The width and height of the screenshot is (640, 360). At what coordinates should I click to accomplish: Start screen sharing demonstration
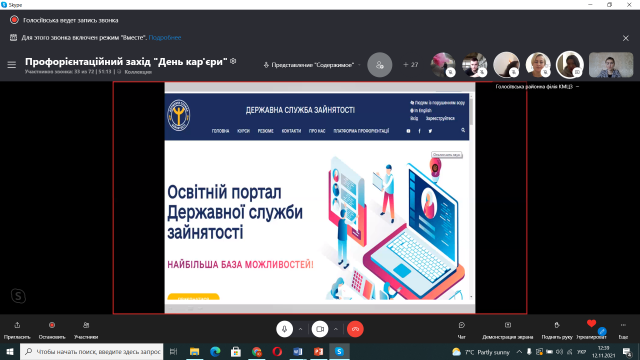(x=508, y=325)
